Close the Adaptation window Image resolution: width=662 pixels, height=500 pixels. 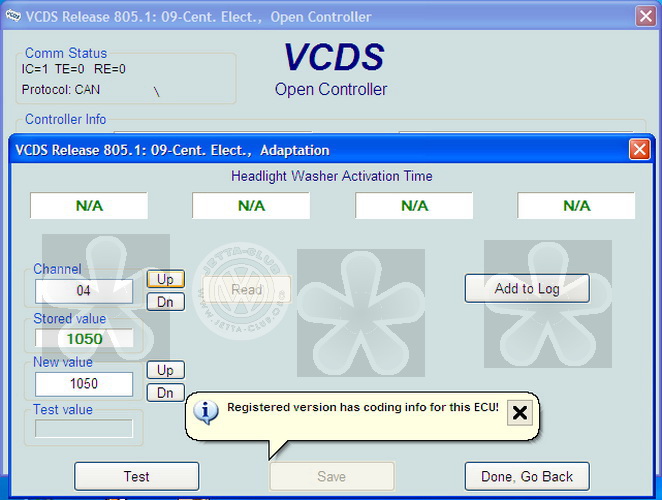coord(640,149)
